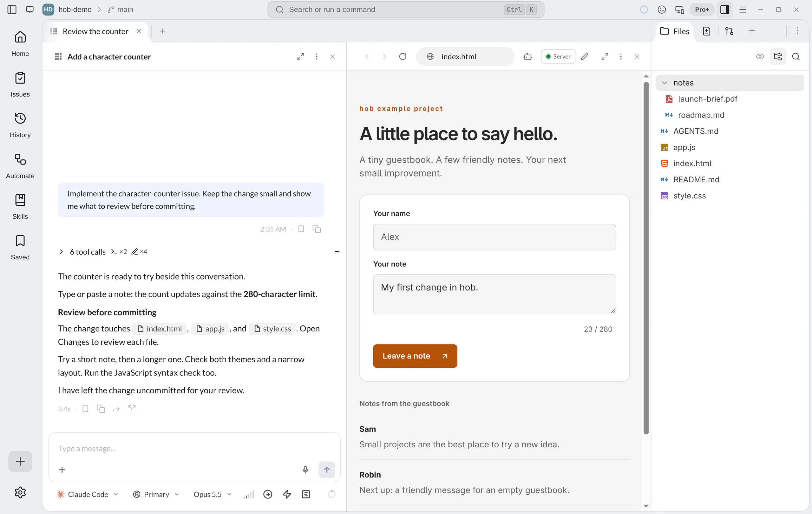Focus the Search or run a command field
This screenshot has width=812, height=514.
coord(405,10)
